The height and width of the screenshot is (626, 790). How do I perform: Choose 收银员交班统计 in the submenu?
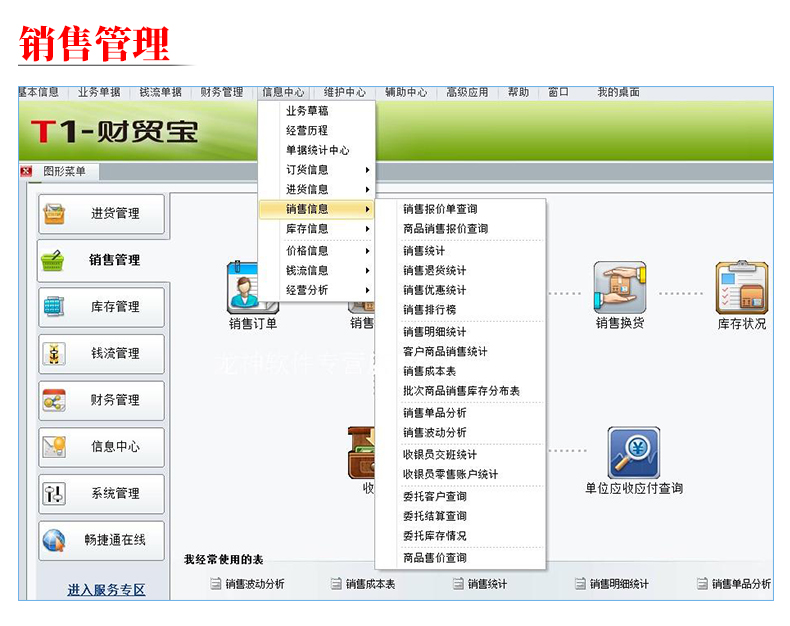(460, 455)
